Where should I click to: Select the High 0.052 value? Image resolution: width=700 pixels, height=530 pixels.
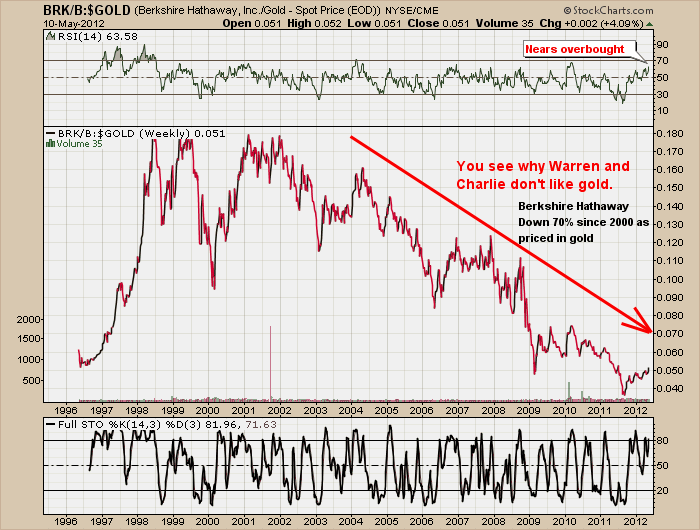[314, 23]
